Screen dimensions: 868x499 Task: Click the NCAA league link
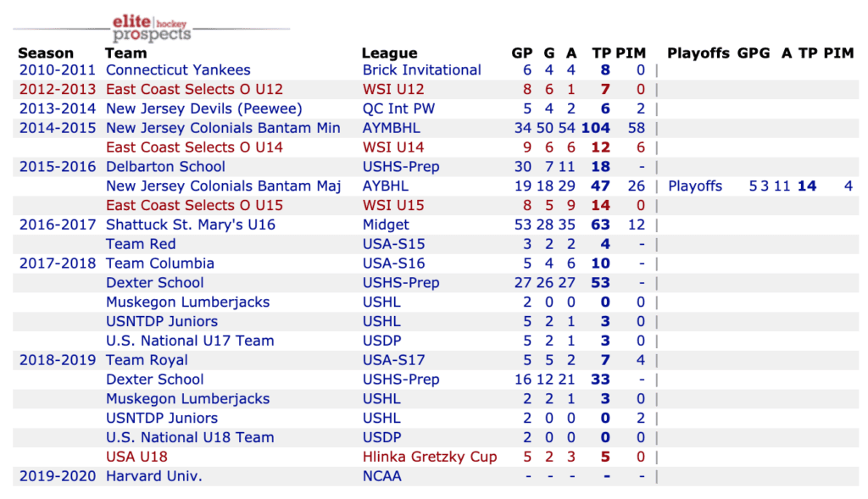coord(381,477)
